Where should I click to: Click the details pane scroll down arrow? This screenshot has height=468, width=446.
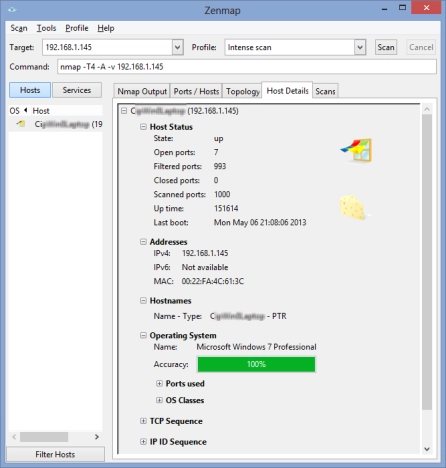tap(427, 449)
